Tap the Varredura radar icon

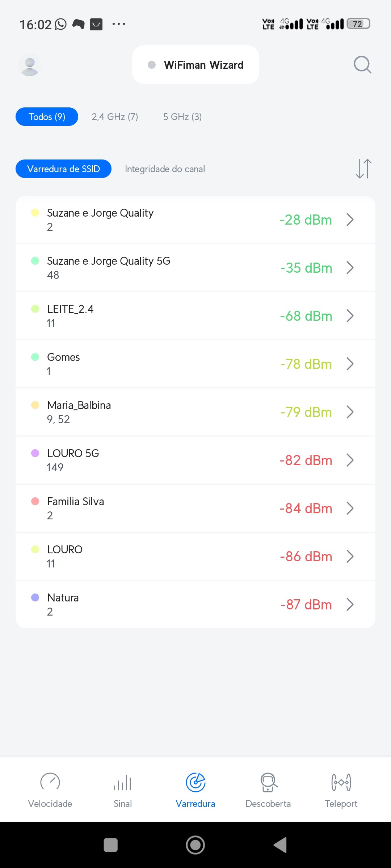tap(195, 783)
